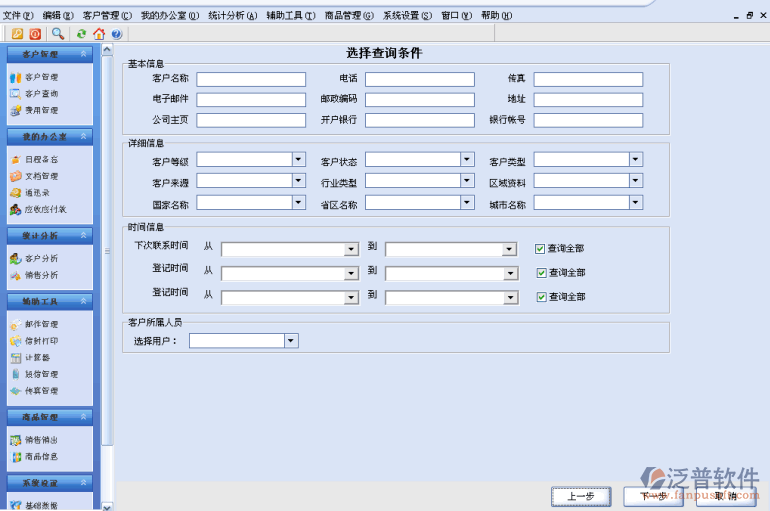
Task: Open the 行业类型 dropdown
Action: pyautogui.click(x=467, y=181)
